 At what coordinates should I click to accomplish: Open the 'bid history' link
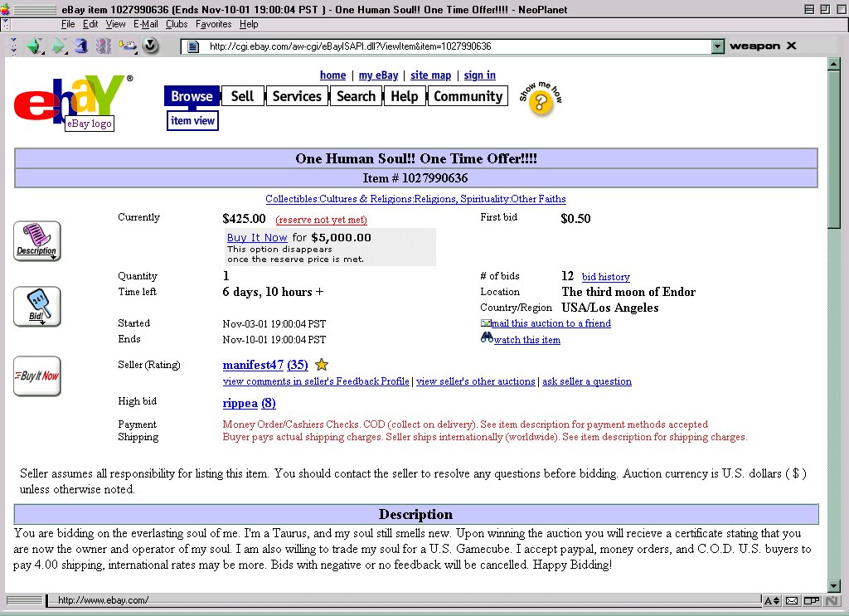(606, 277)
